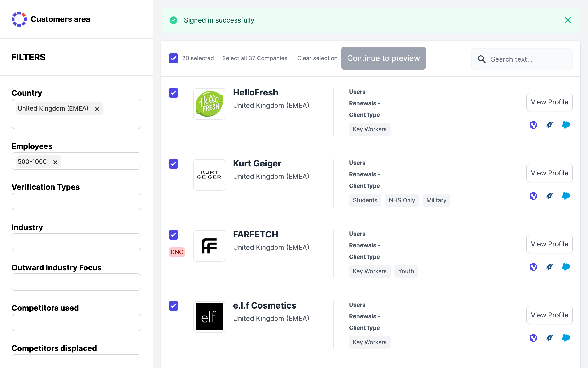Uncheck the e.l.f Cosmetics checkbox
This screenshot has width=588, height=368.
click(173, 306)
